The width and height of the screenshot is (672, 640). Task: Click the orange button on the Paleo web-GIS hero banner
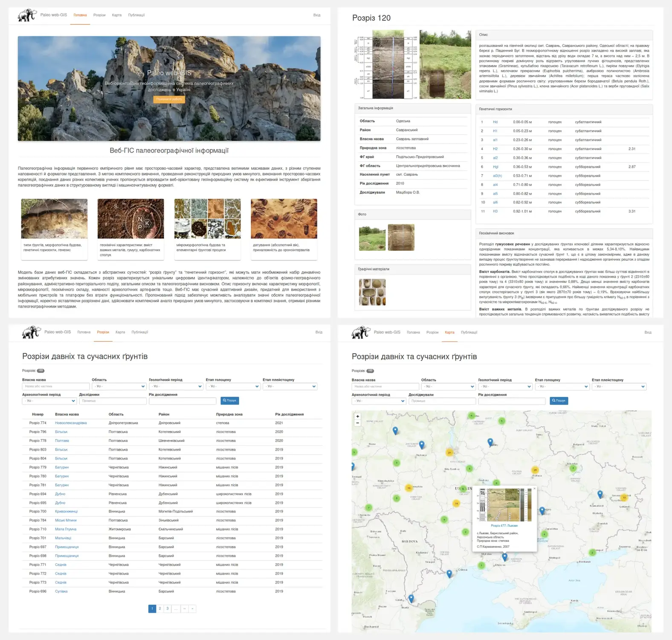coord(169,99)
